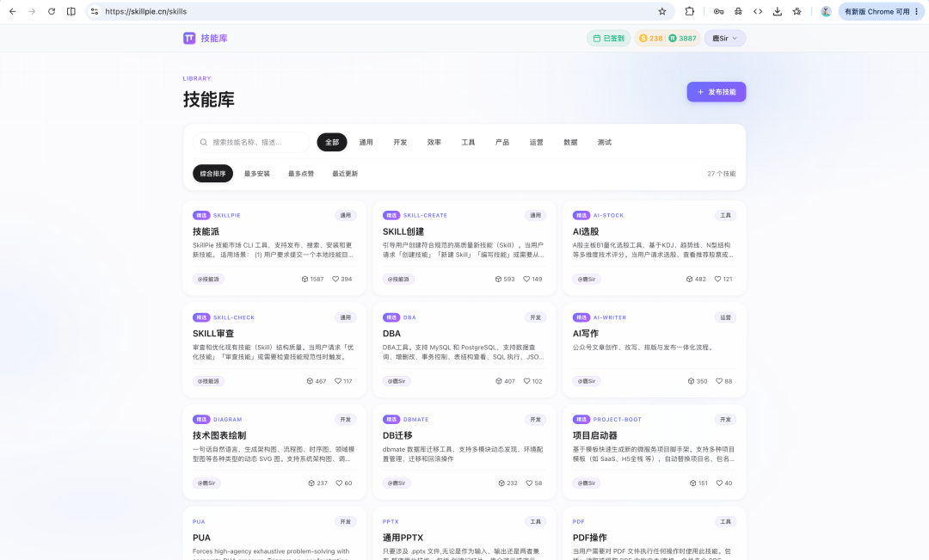The height and width of the screenshot is (560, 929).
Task: Sort by 最多点赞
Action: (301, 174)
